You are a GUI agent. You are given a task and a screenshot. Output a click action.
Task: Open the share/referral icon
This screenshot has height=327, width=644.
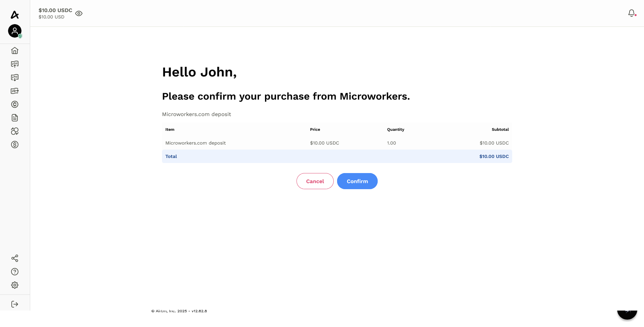click(x=15, y=258)
